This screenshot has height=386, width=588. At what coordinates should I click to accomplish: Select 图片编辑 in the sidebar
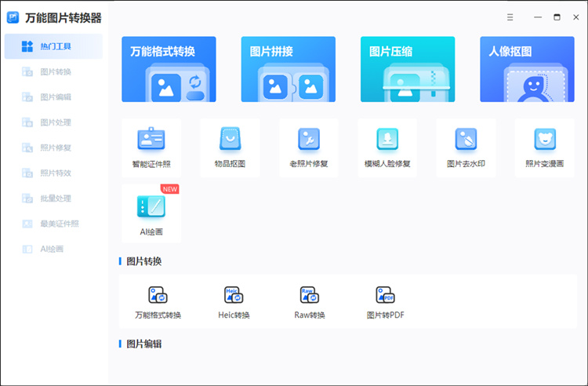(x=53, y=97)
